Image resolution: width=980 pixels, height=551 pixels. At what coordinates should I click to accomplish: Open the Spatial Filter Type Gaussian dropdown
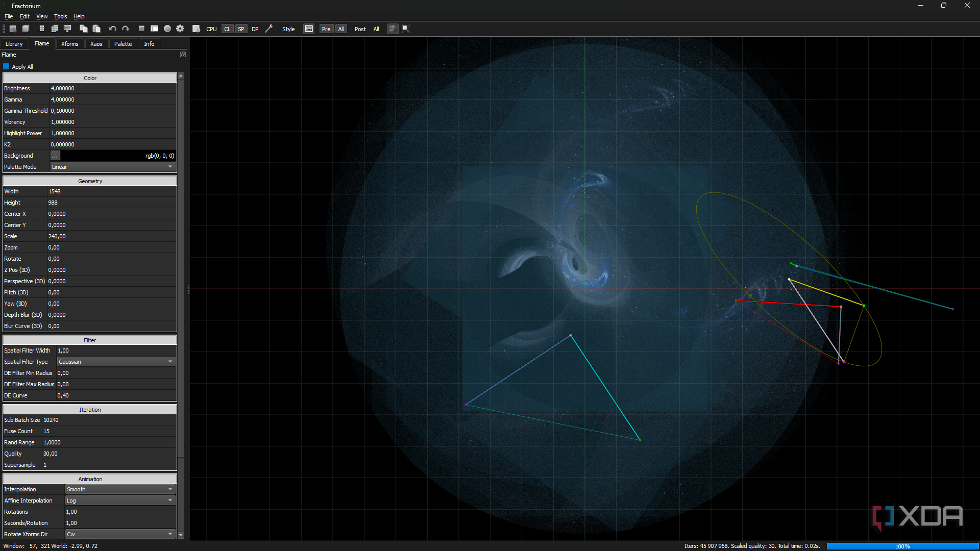(x=116, y=362)
